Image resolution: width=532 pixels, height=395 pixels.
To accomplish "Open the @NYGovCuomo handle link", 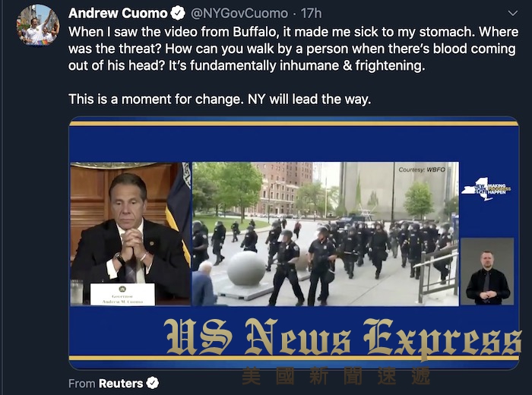I will pos(239,13).
